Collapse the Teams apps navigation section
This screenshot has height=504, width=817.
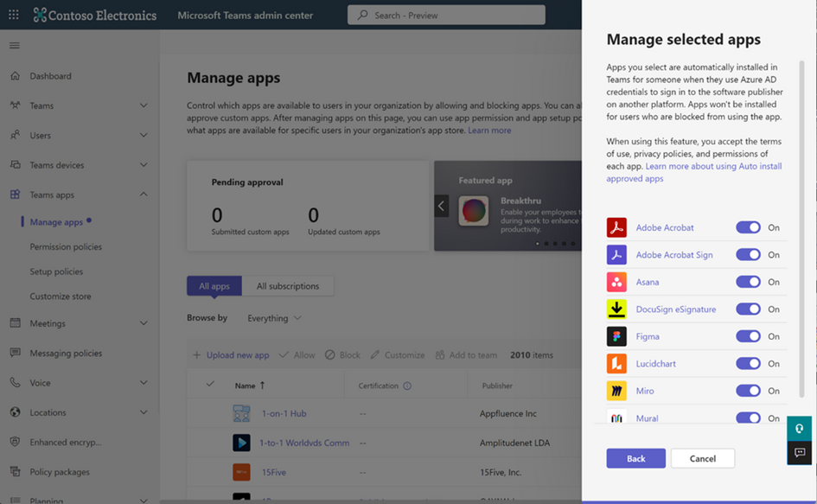coord(144,195)
